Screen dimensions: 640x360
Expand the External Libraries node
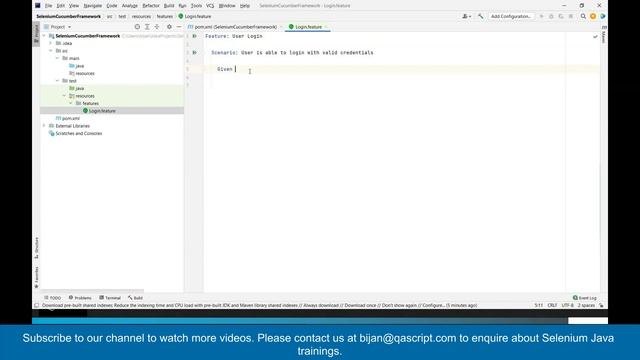coord(44,126)
